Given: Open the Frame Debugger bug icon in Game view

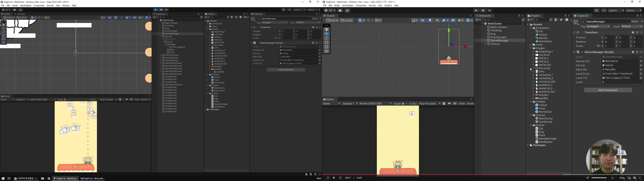Looking at the screenshot, I should click(x=120, y=100).
